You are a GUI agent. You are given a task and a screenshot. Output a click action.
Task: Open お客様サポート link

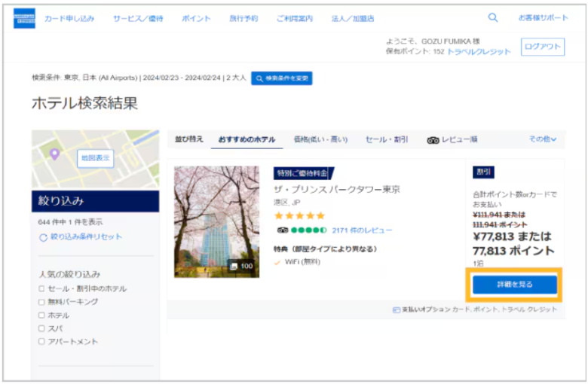[x=543, y=17]
